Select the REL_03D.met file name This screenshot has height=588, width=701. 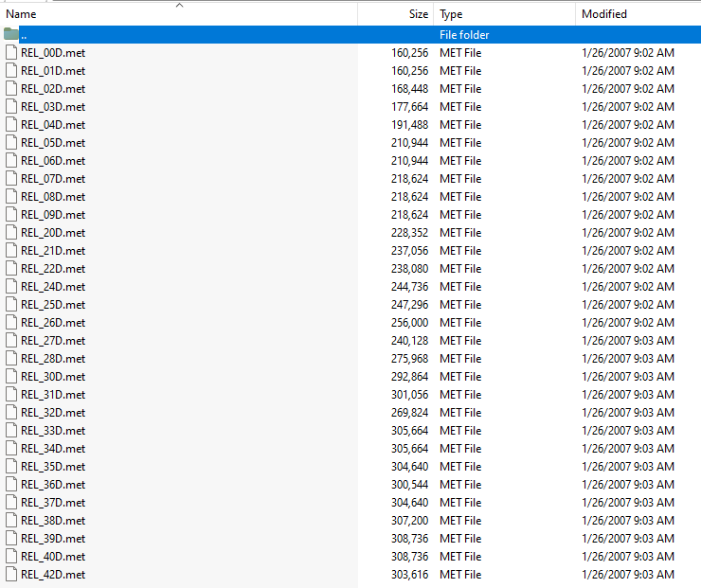[x=53, y=107]
